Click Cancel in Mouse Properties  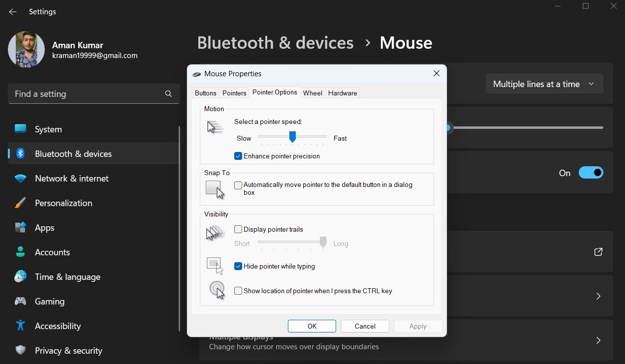[365, 326]
